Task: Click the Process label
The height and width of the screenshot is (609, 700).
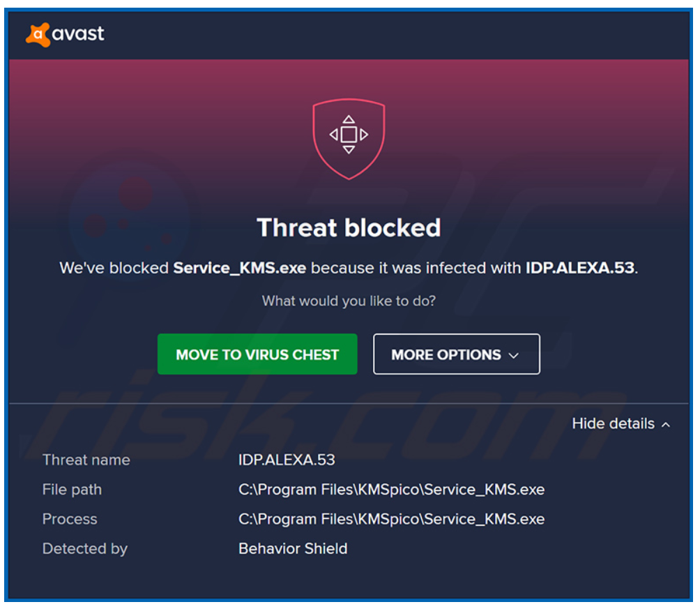Action: (x=70, y=519)
